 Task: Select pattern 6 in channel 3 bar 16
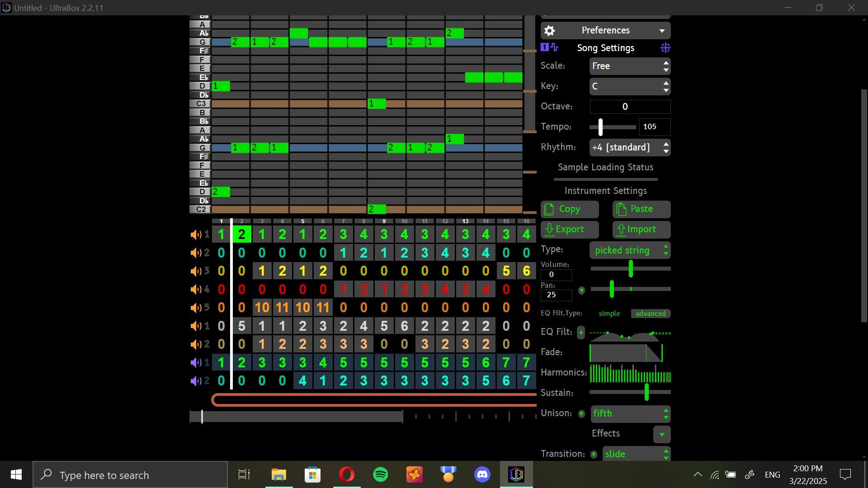526,271
